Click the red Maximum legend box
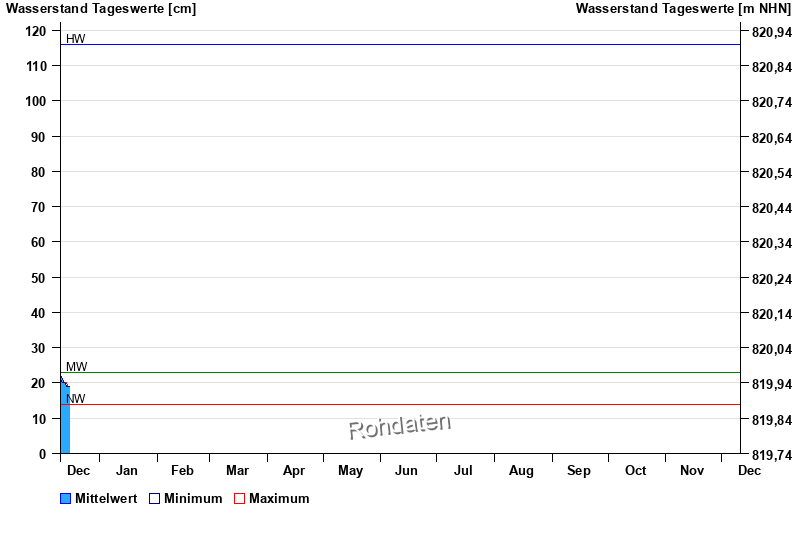Image resolution: width=800 pixels, height=550 pixels. click(x=239, y=499)
